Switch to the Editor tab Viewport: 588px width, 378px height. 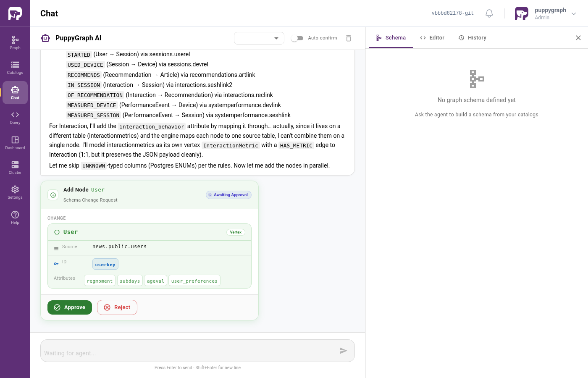pyautogui.click(x=432, y=38)
